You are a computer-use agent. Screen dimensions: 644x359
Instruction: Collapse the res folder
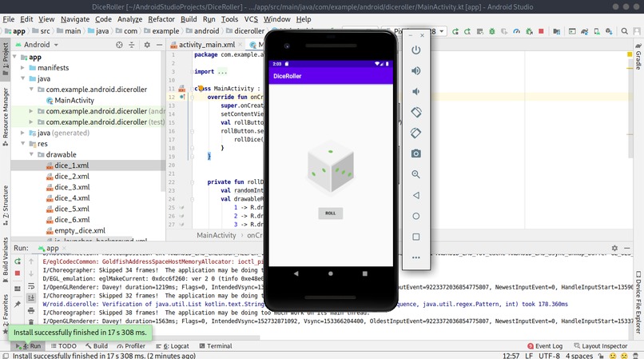[23, 143]
